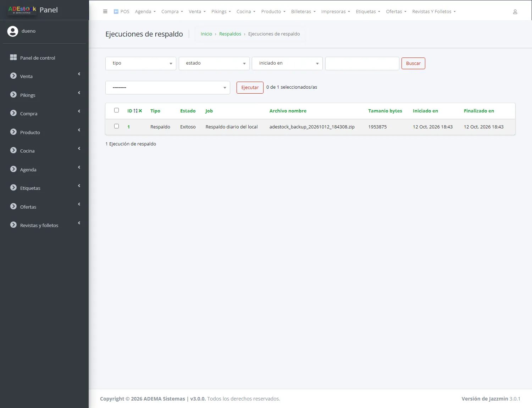
Task: Open the estado filter dropdown
Action: point(214,64)
